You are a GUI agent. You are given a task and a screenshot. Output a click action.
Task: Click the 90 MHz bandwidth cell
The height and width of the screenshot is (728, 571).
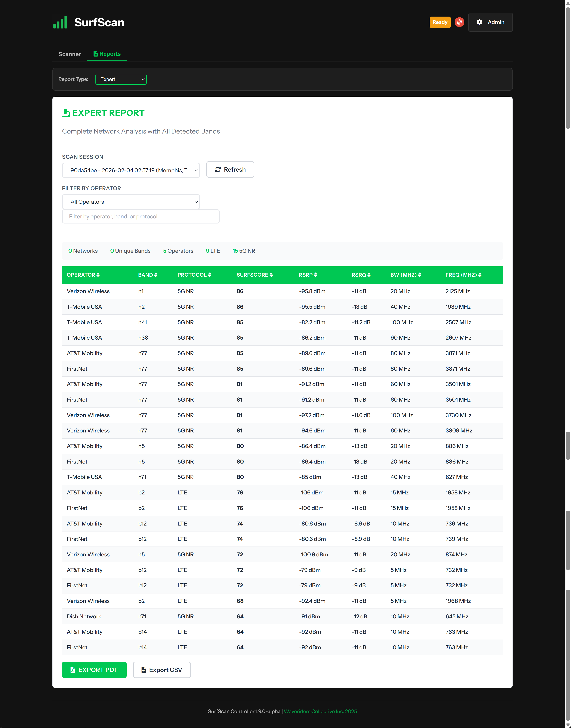point(400,338)
